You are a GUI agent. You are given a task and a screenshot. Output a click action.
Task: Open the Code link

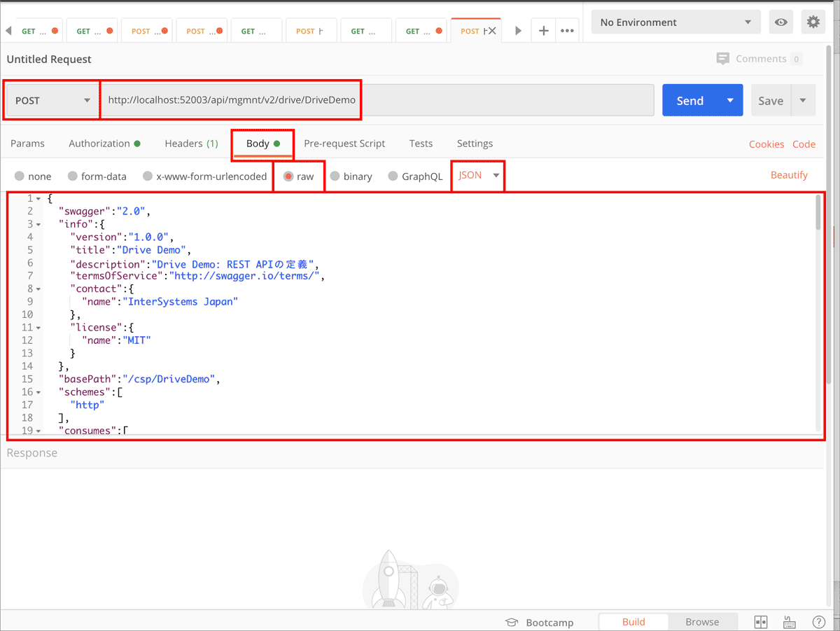(804, 144)
